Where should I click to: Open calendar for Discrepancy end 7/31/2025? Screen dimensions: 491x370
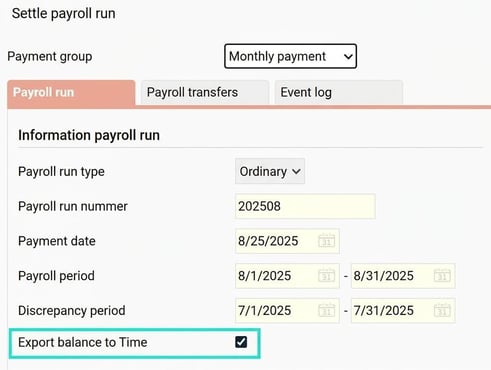[x=442, y=310]
